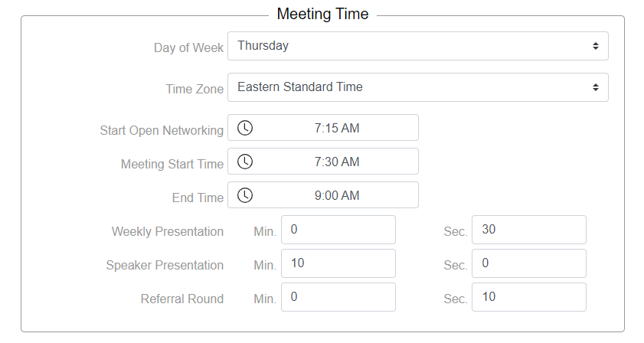Click the Time Zone dropdown arrows
The image size is (644, 343).
pos(595,87)
